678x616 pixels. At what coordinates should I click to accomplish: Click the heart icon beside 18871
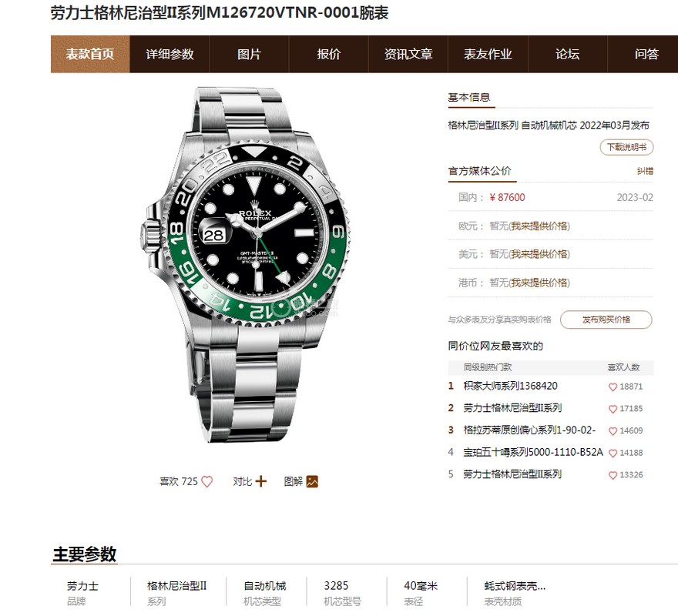613,387
